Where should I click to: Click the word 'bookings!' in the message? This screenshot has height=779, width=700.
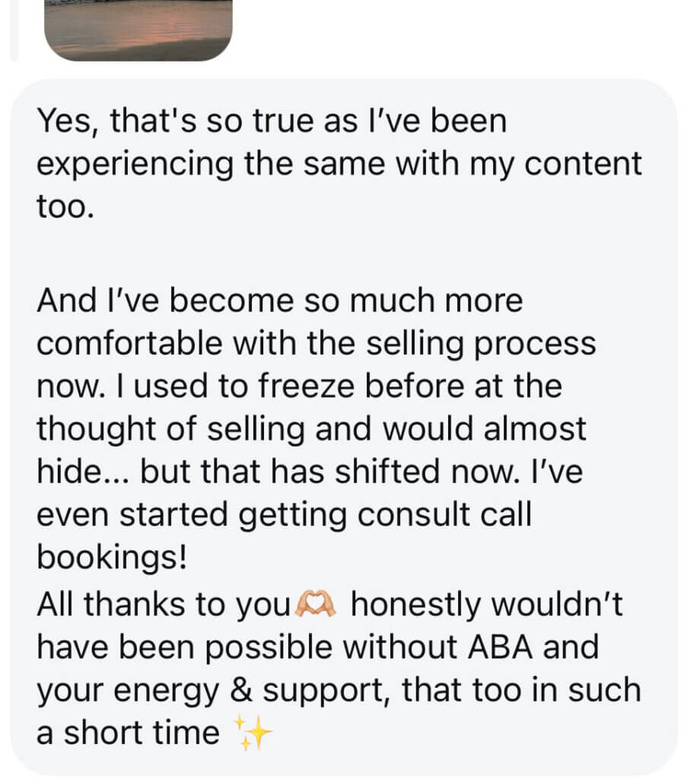tap(112, 558)
